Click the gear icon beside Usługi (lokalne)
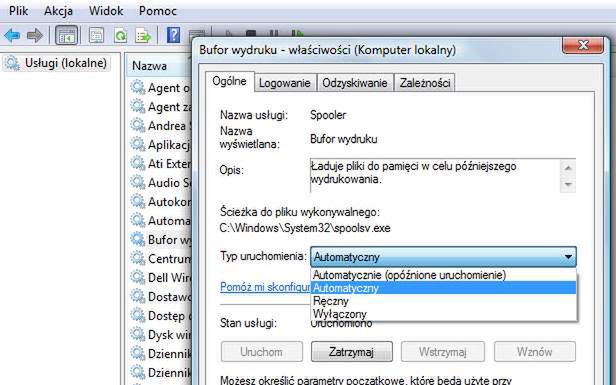Screen dimensions: 616x385 click(12, 63)
